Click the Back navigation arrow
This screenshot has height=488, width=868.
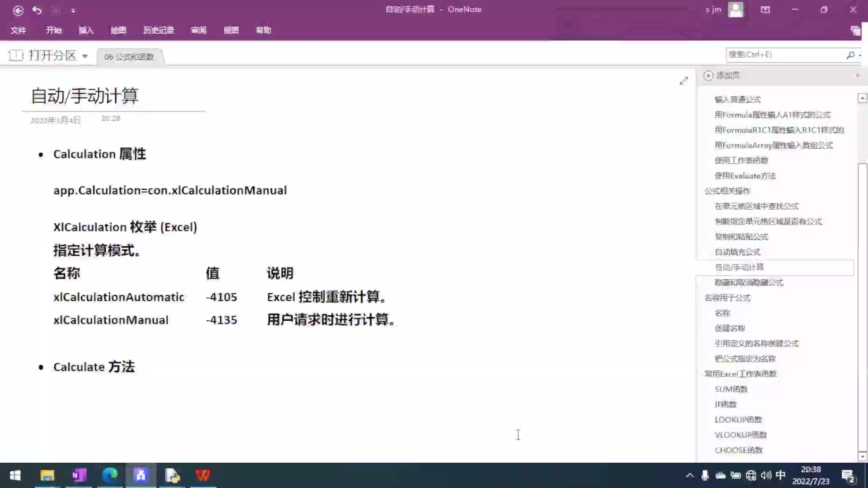[18, 10]
